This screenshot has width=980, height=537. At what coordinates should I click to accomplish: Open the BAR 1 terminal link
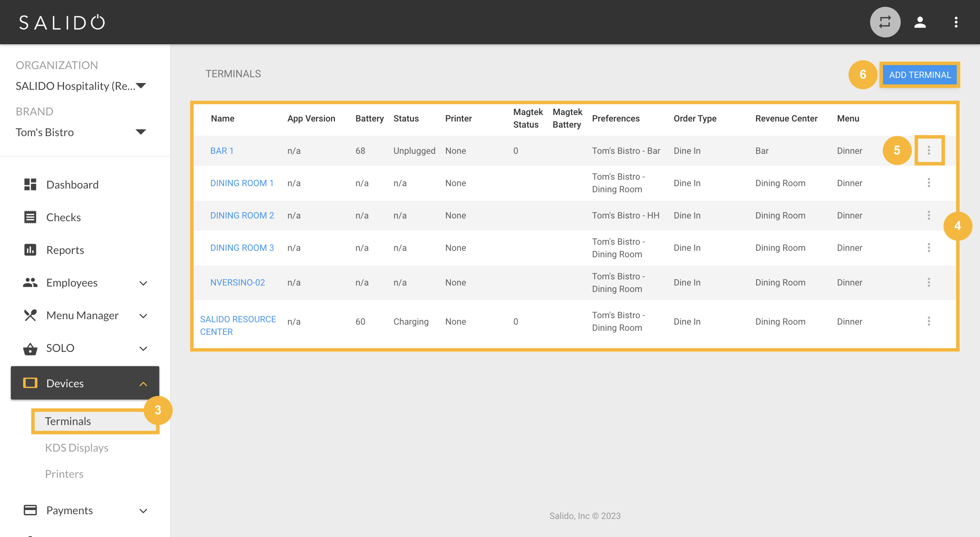(x=222, y=151)
